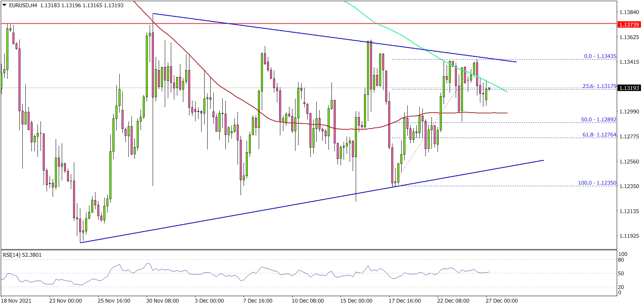Select the 50.0 - 1.12892 Fibonacci label

[x=598, y=119]
